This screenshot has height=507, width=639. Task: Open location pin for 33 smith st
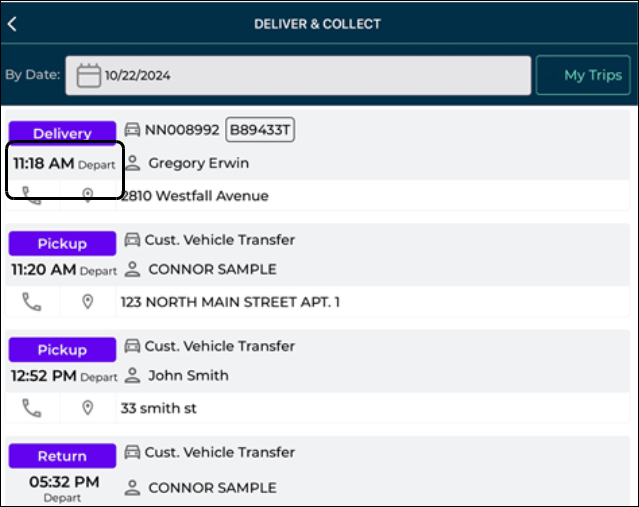coord(88,407)
